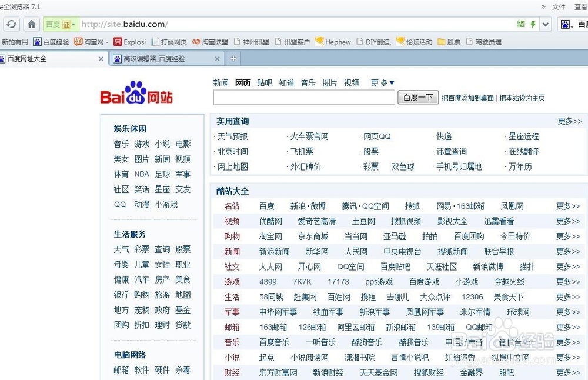Open the 淘宝网 bookmark
Viewport: 588px width, 380px height.
point(89,42)
